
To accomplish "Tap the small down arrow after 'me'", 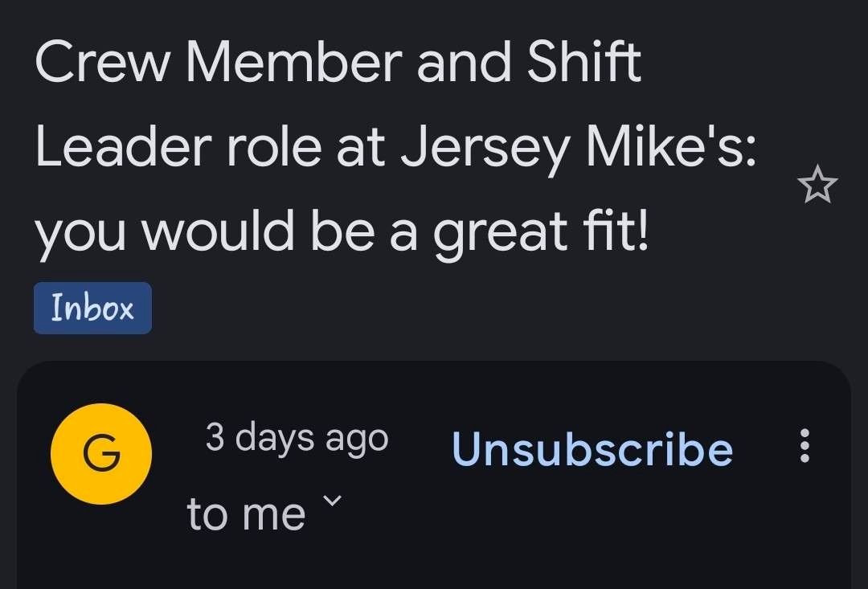I will (332, 501).
